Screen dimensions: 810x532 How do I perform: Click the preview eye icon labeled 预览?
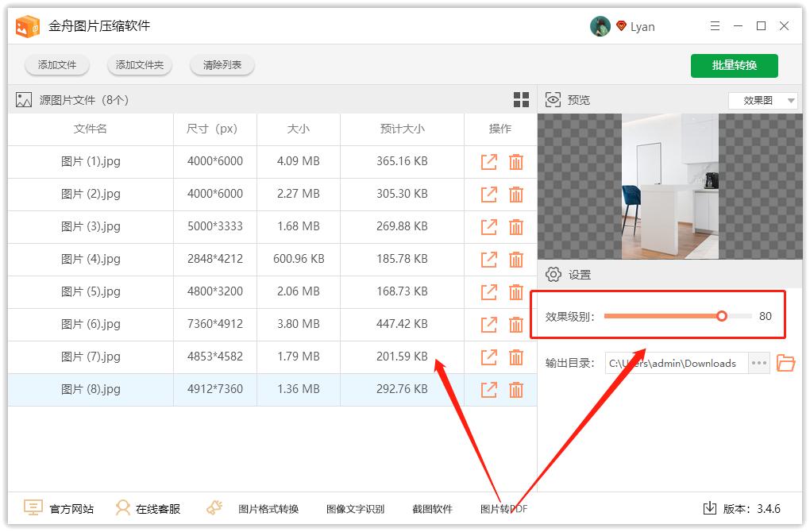pyautogui.click(x=553, y=99)
